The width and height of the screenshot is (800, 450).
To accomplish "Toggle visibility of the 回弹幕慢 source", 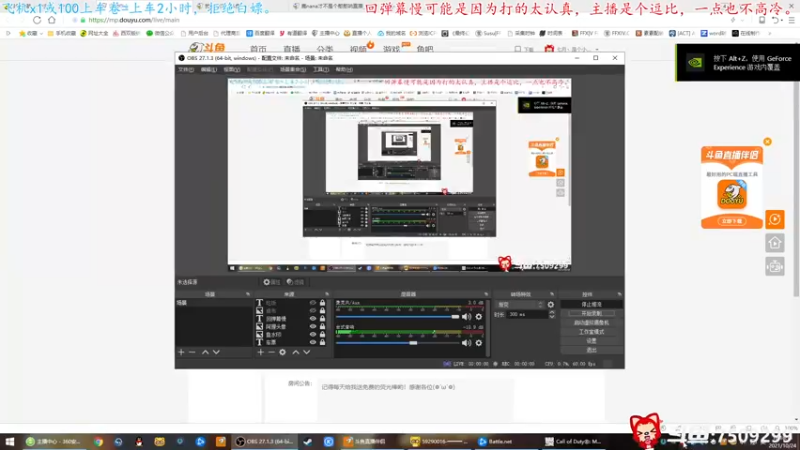I will (x=313, y=318).
